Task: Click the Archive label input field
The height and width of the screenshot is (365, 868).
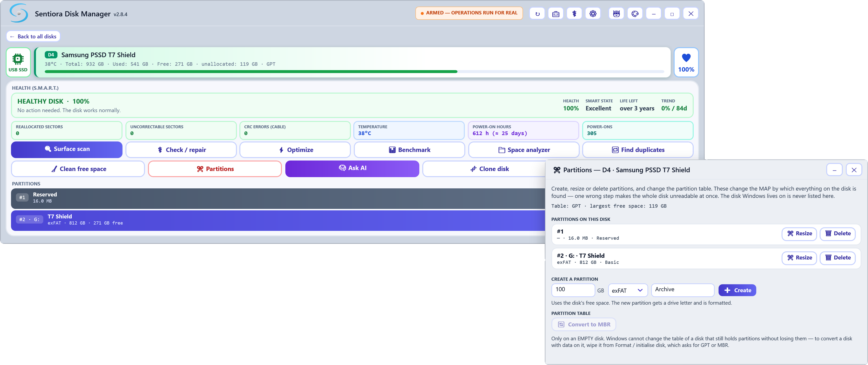Action: click(x=683, y=290)
